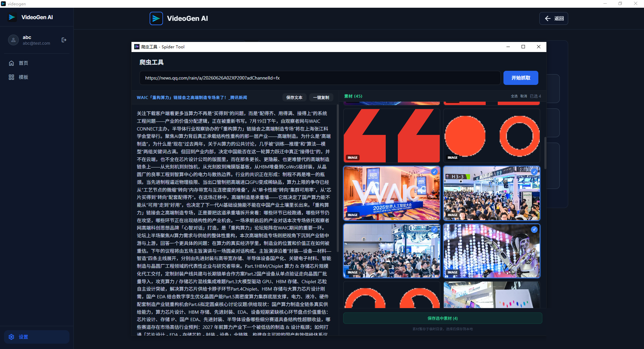Click the VideoGen AI logo in sidebar
This screenshot has height=349, width=644.
pos(12,17)
